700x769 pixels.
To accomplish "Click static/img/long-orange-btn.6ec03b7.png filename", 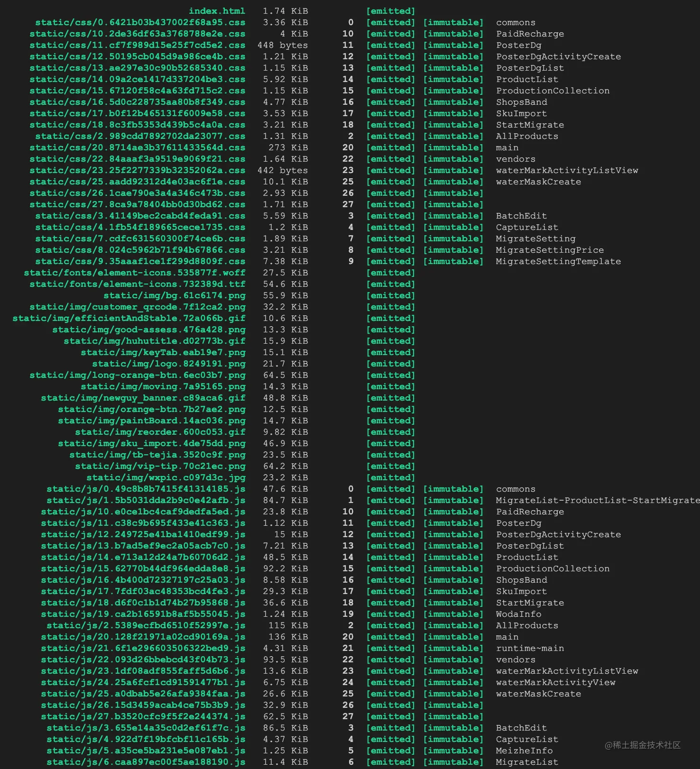I will [x=138, y=375].
